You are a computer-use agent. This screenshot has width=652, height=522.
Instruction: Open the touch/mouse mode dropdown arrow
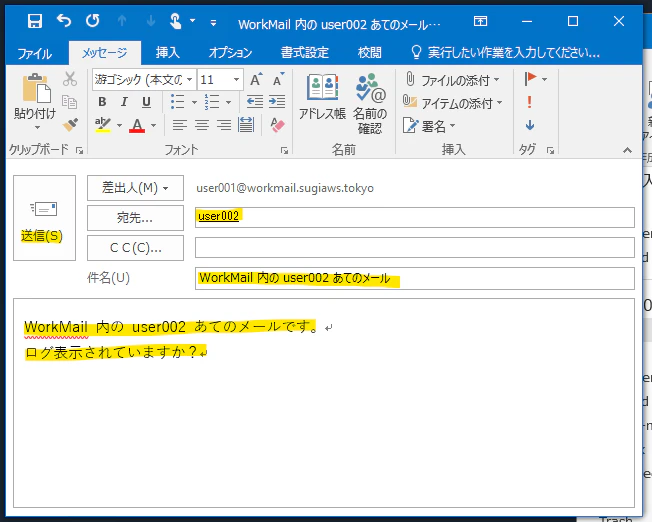tap(193, 20)
